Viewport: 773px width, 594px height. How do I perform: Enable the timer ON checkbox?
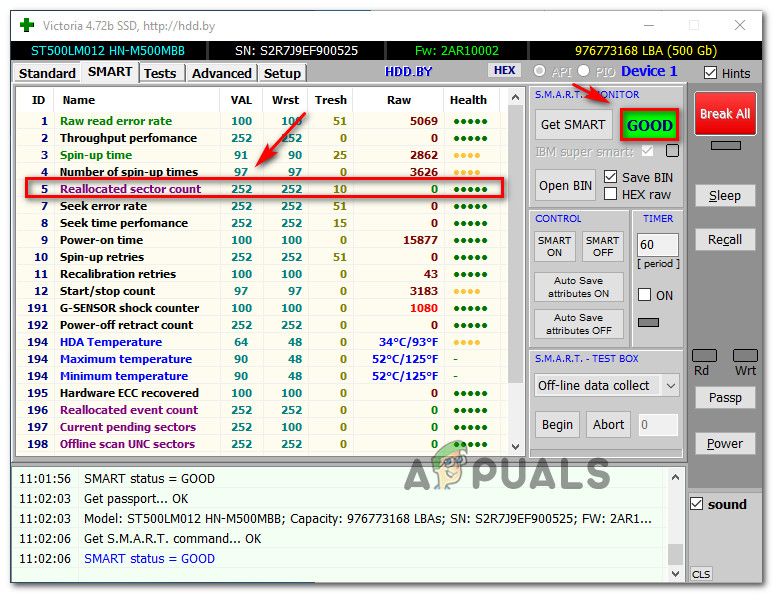(x=644, y=295)
